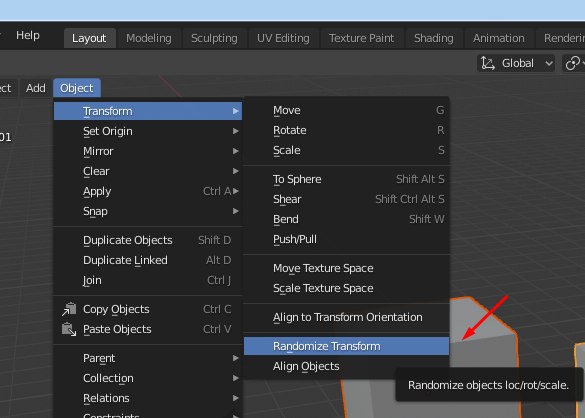Image resolution: width=585 pixels, height=418 pixels.
Task: Click the Copy Objects icon
Action: 69,309
